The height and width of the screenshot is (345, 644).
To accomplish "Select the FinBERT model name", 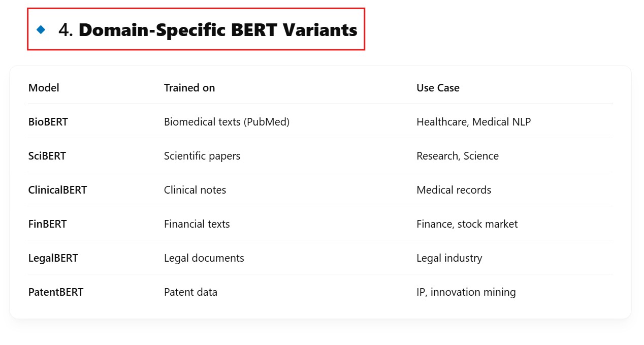I will 48,224.
